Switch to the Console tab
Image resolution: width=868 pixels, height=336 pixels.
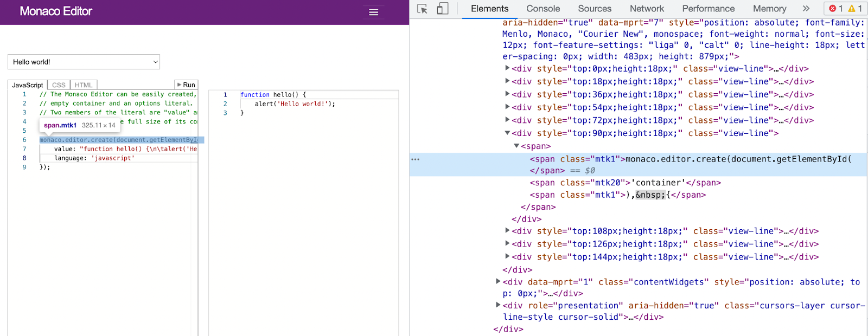[543, 9]
